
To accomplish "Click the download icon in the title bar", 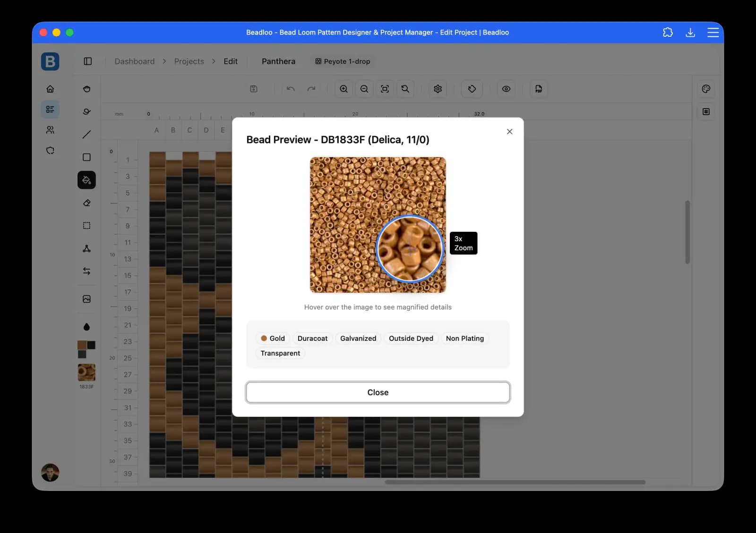I will point(690,33).
